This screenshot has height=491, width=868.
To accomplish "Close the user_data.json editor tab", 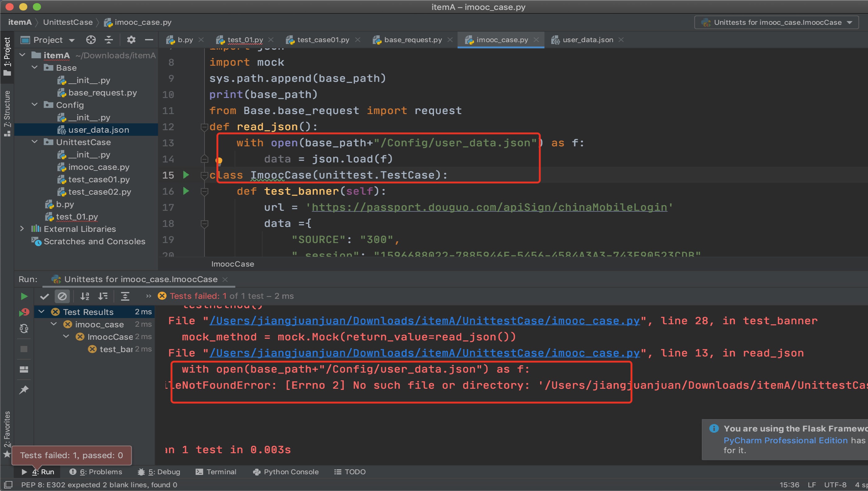I will pos(621,40).
